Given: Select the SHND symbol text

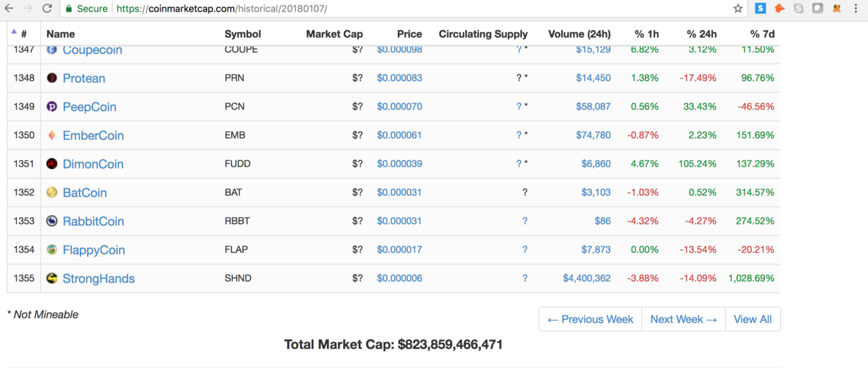Looking at the screenshot, I should (x=238, y=278).
